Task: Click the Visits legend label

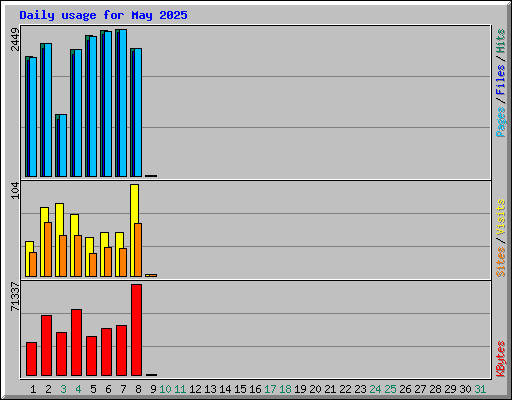Action: click(500, 218)
